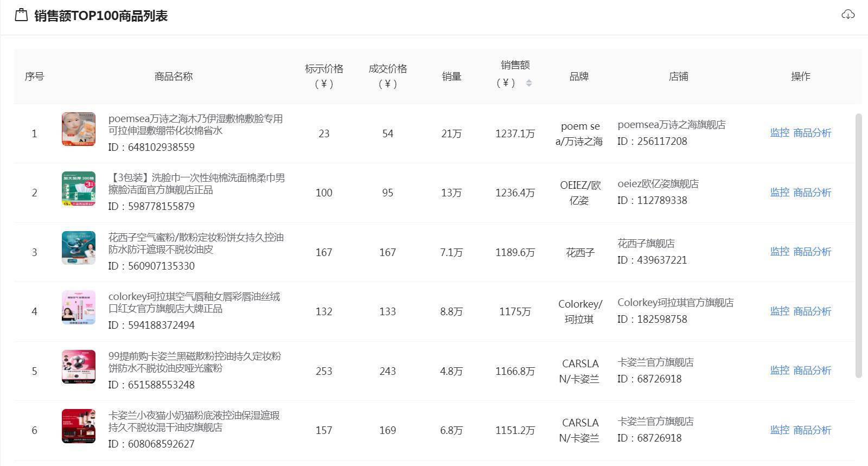Open the colorkey唇釉 product thumbnail

[79, 307]
